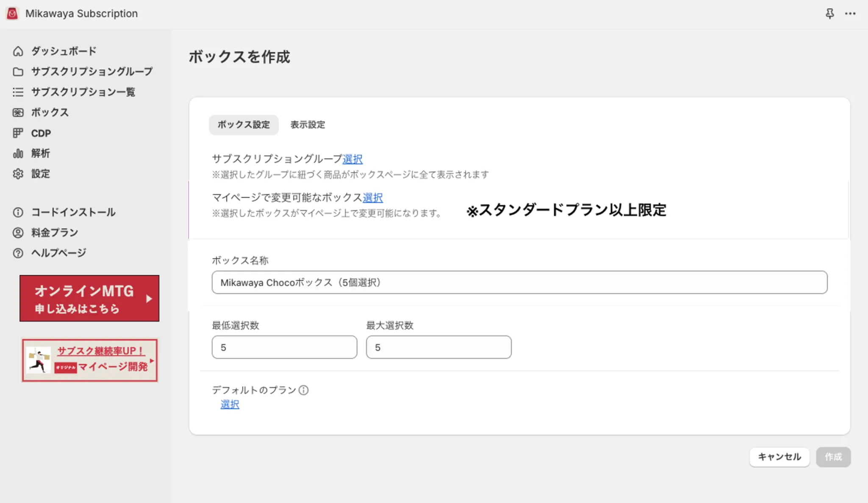Select the ボックス設定 tab

[x=243, y=125]
